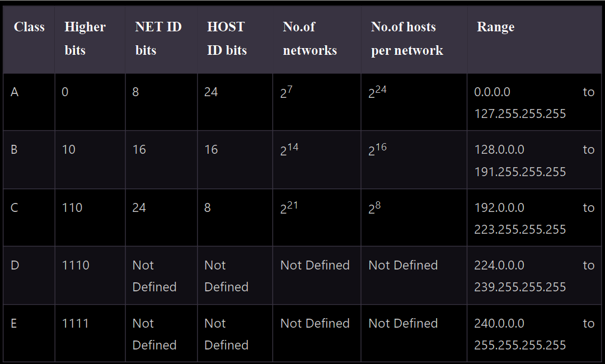Image resolution: width=605 pixels, height=364 pixels.
Task: Click the 110 higher bits cell
Action: [72, 208]
